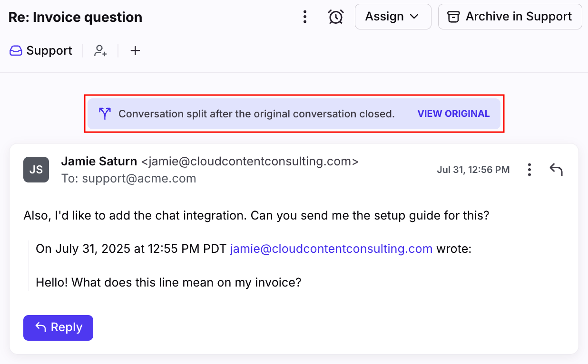Click the reply arrow icon in message header
The height and width of the screenshot is (364, 588).
point(556,170)
